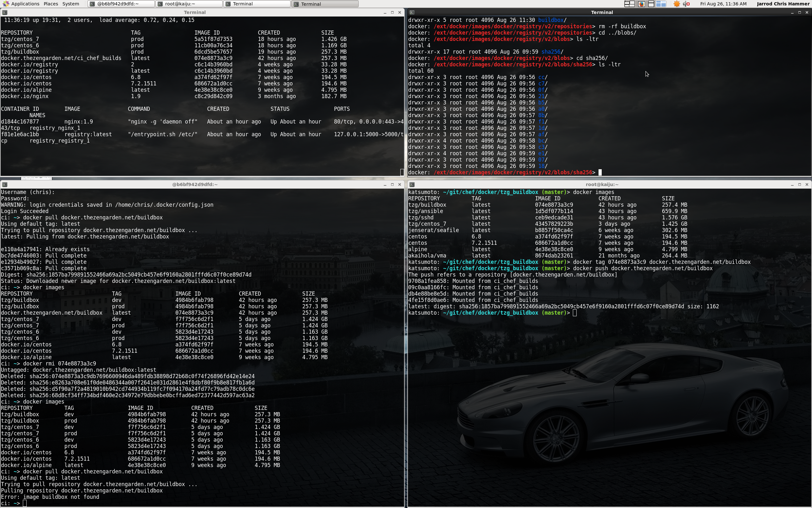Click 'docker.io/nginx' 1.9 row
Image resolution: width=812 pixels, height=508 pixels.
point(174,97)
